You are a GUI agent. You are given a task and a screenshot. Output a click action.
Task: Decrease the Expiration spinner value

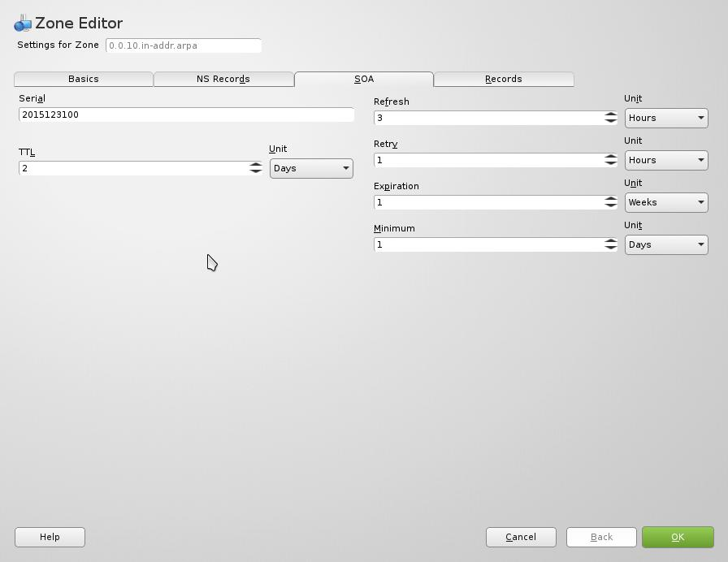[x=611, y=205]
